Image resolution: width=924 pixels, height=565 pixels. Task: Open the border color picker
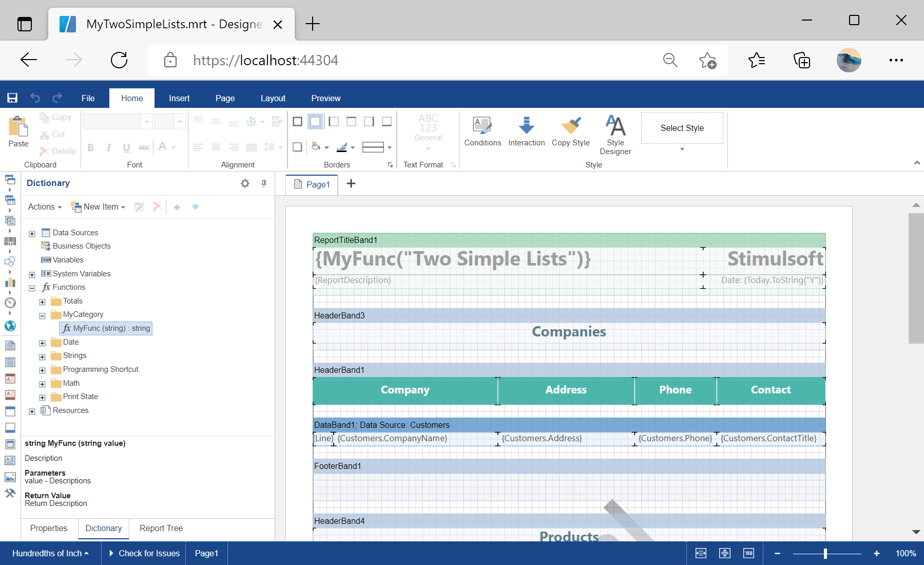pyautogui.click(x=345, y=147)
